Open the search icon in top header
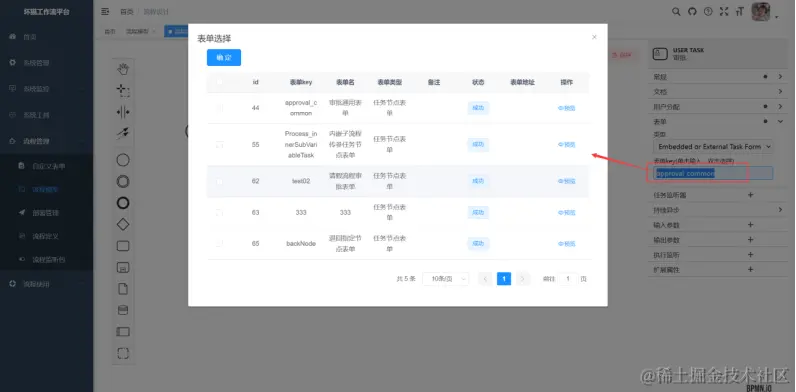The height and width of the screenshot is (392, 796). [x=676, y=11]
